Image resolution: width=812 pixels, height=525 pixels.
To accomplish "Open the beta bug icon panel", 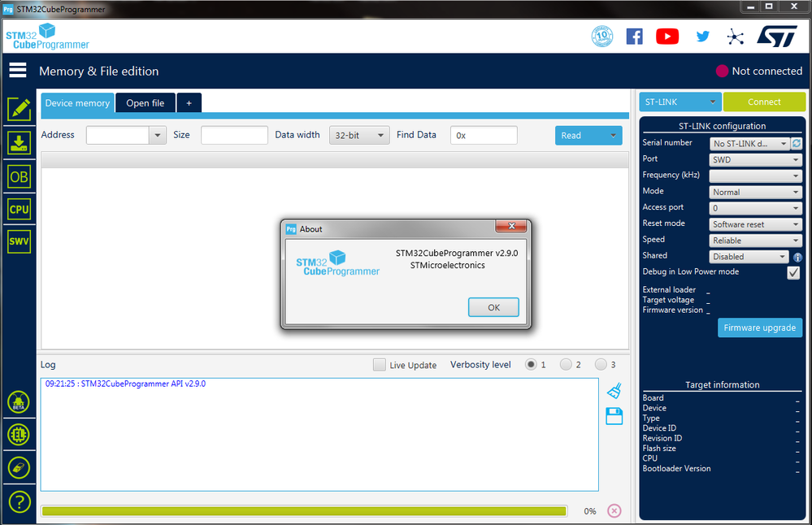I will pyautogui.click(x=19, y=401).
